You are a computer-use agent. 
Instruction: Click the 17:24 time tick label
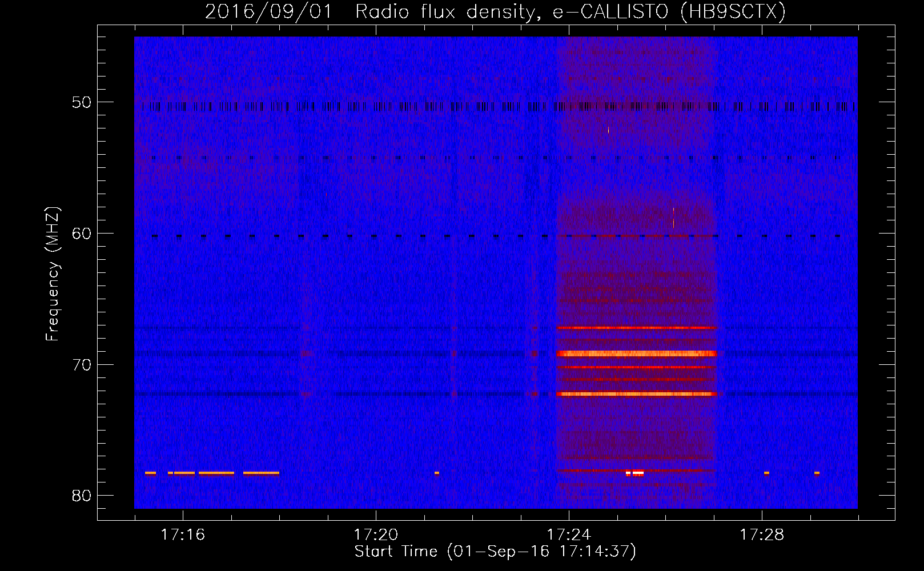click(x=569, y=535)
